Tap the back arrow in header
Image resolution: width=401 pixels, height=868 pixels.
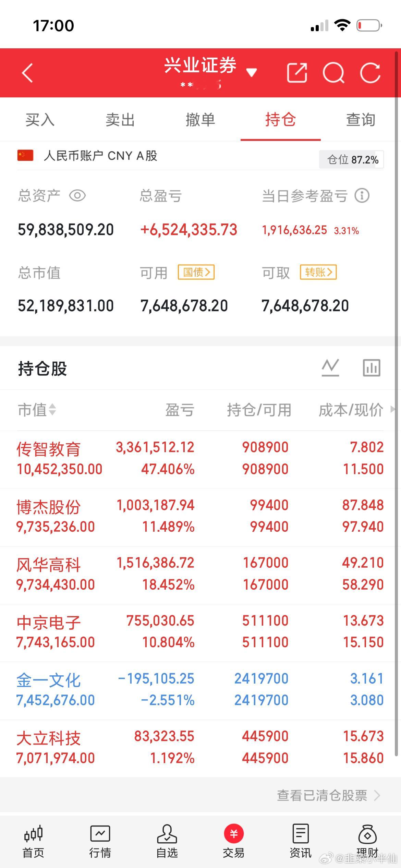point(27,73)
